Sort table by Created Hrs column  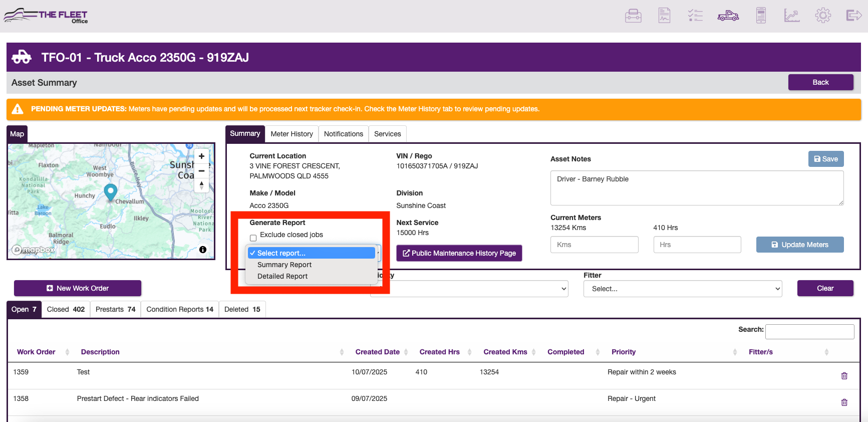pos(445,352)
